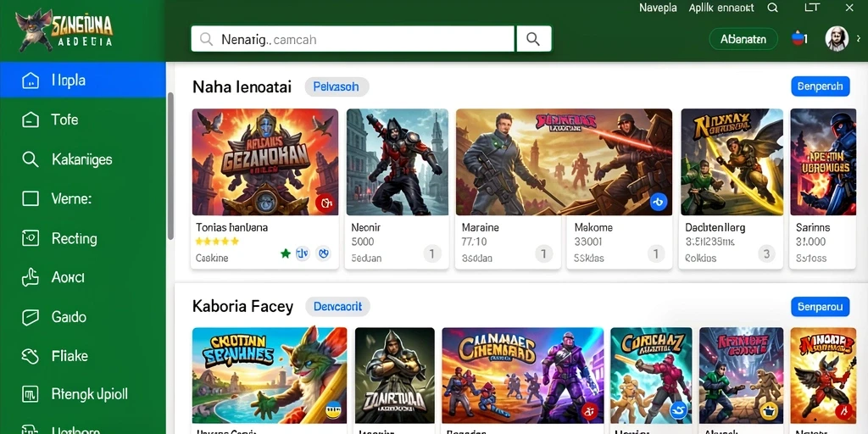The width and height of the screenshot is (868, 434).
Task: Click the Dervcaorit tag beside Kaboria Facey
Action: click(x=337, y=306)
